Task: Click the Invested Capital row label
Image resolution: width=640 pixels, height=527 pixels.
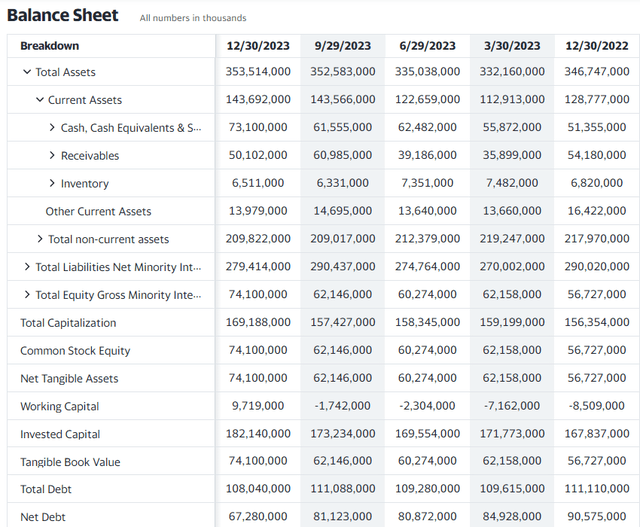Action: click(60, 434)
